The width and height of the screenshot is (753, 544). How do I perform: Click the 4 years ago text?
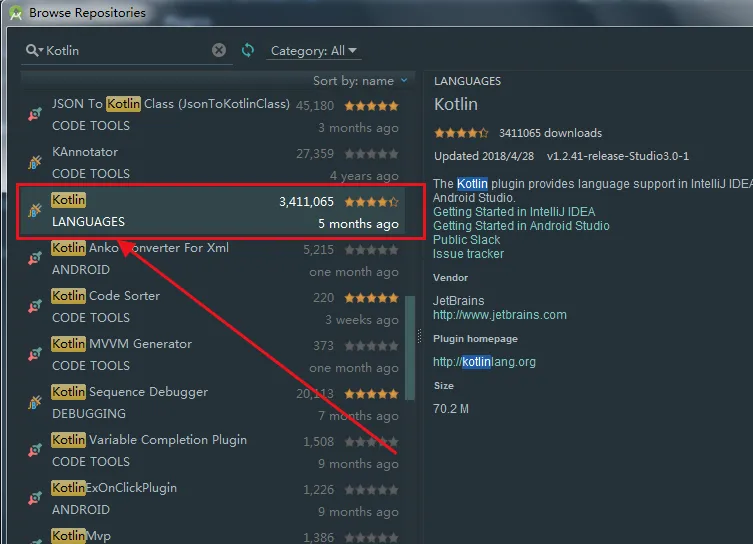coord(364,176)
